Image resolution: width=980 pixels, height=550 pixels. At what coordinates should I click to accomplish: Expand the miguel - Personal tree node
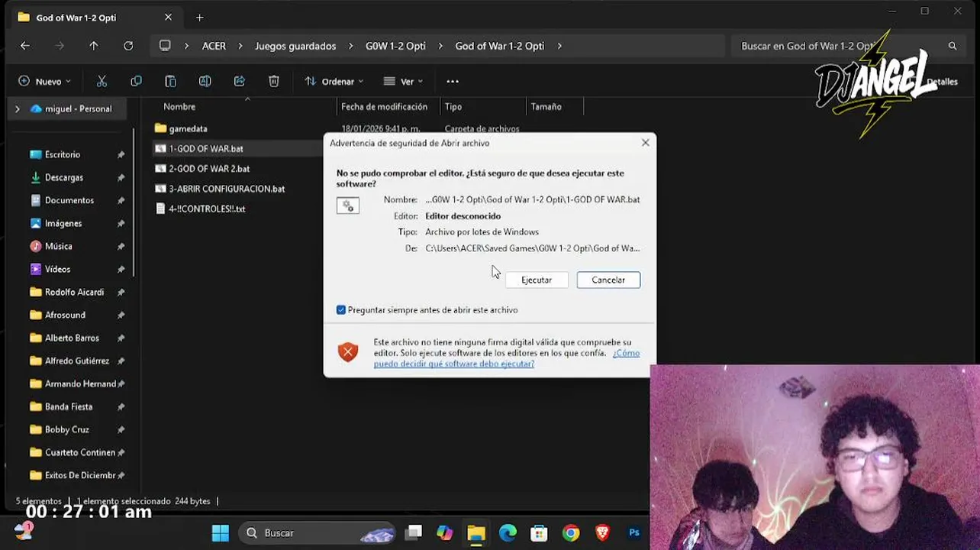(x=17, y=108)
